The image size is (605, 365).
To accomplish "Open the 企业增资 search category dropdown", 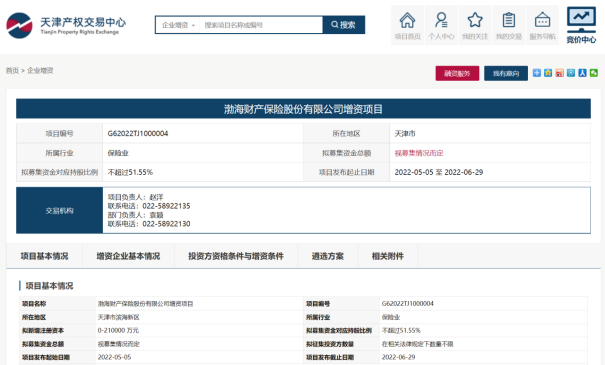I will pyautogui.click(x=178, y=25).
